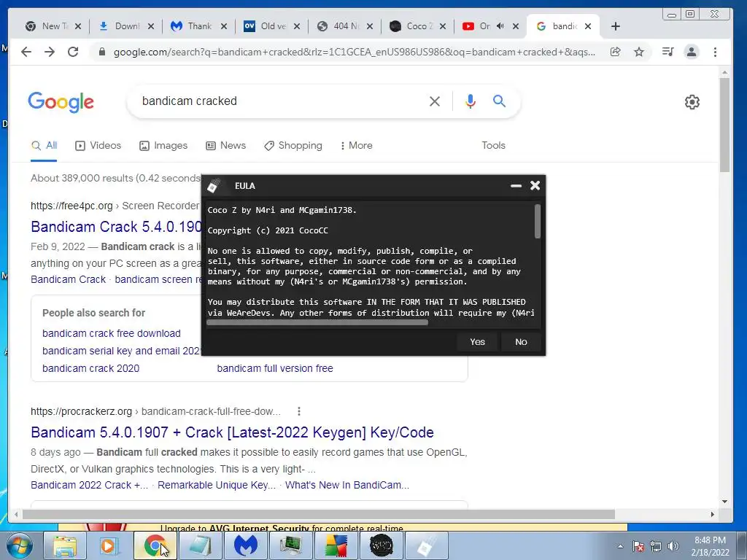Click No in the EULA dialog
The image size is (747, 560).
[x=521, y=341]
